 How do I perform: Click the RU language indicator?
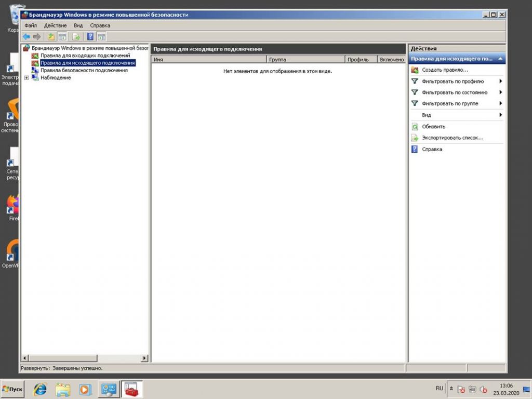(440, 389)
